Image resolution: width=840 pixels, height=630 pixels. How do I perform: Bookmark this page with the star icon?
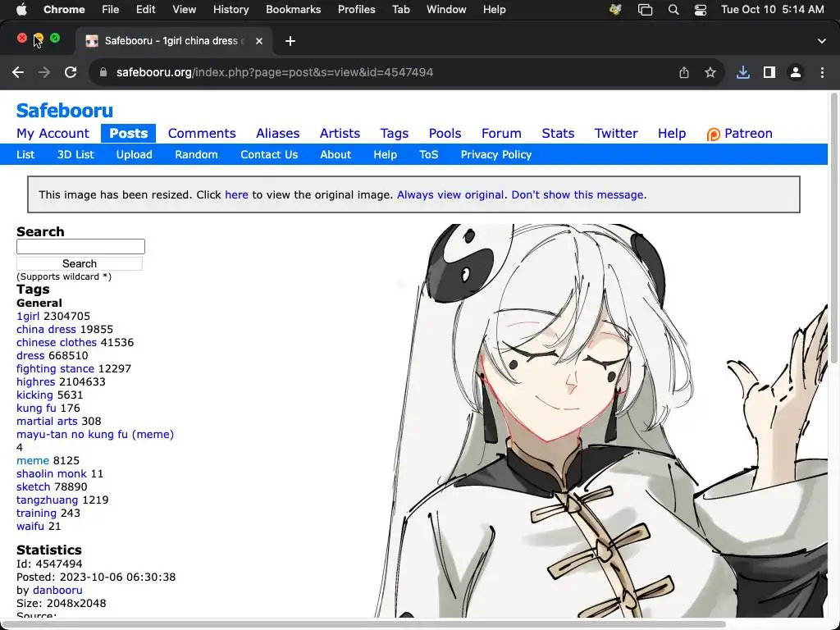click(x=710, y=72)
